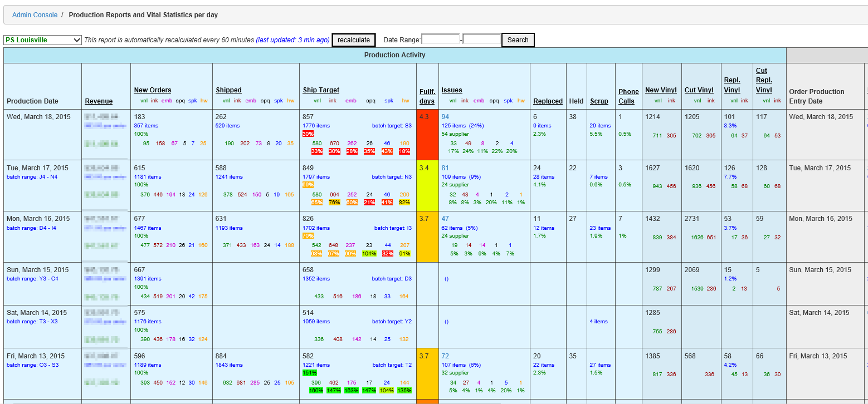Click the yellow 3.4 fulfillment days cell
Image resolution: width=868 pixels, height=404 pixels.
point(427,186)
